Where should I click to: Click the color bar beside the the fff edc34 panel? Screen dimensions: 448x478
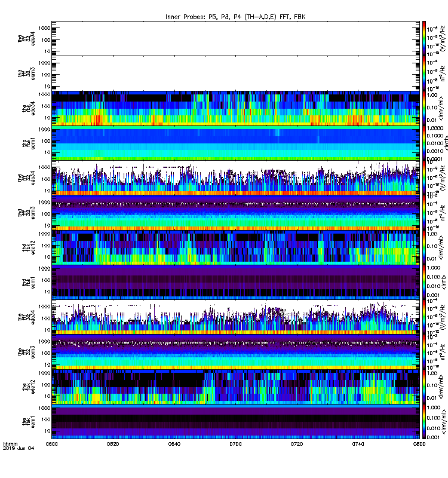[424, 317]
